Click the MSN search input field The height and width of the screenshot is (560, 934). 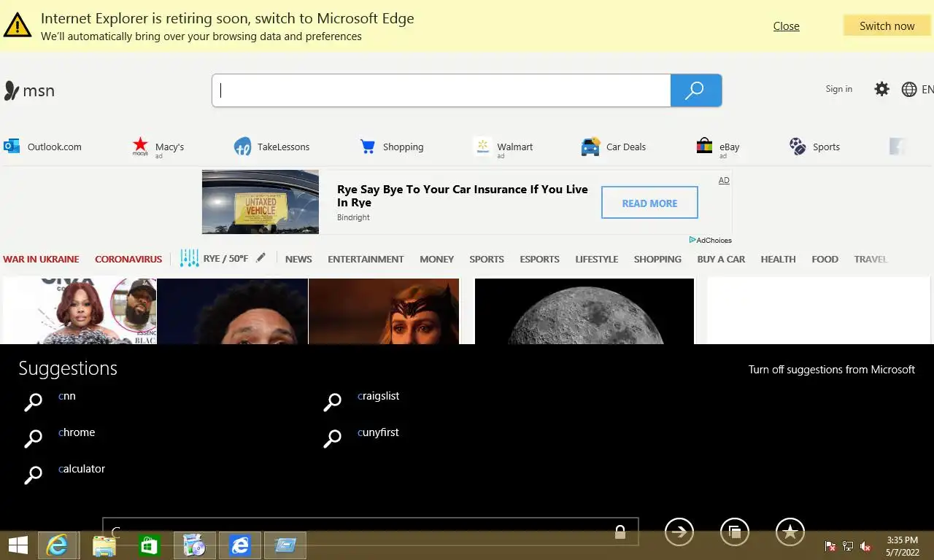point(441,90)
